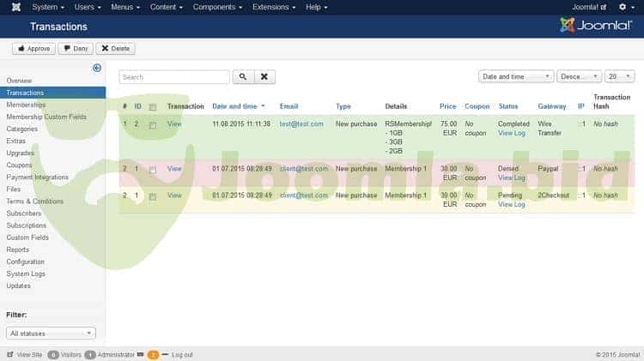The image size is (644, 361).
Task: Open the Date and time sort dropdown
Action: (x=515, y=76)
